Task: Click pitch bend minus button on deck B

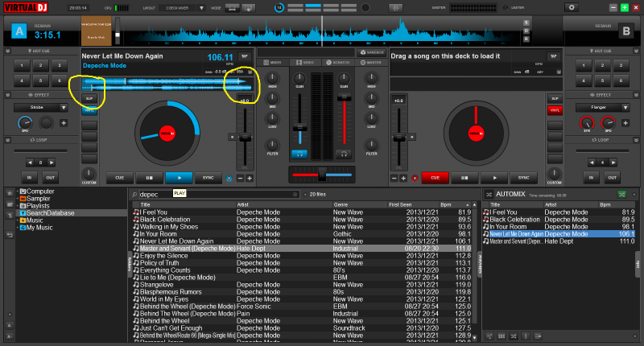Action: 394,178
